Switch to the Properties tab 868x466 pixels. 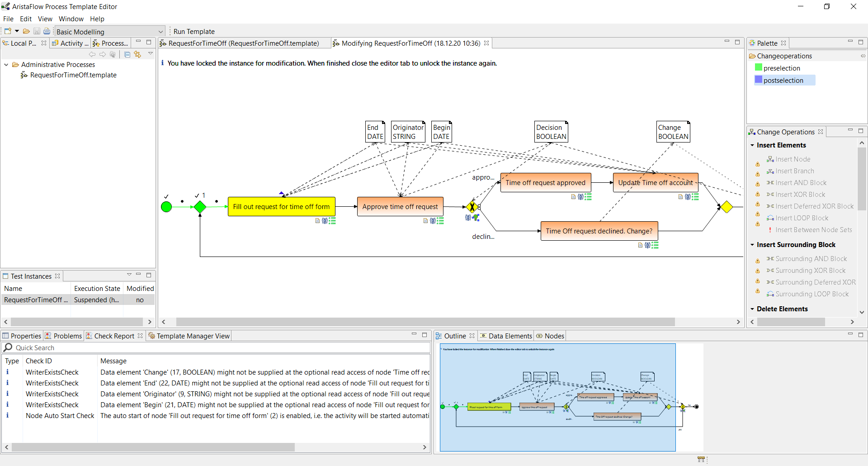[22, 336]
